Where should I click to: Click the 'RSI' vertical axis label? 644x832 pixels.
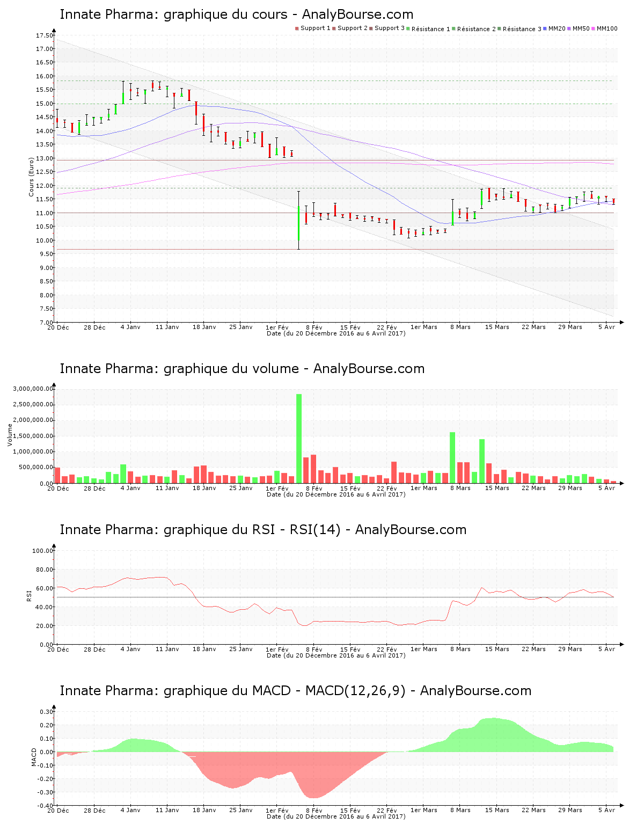[29, 595]
